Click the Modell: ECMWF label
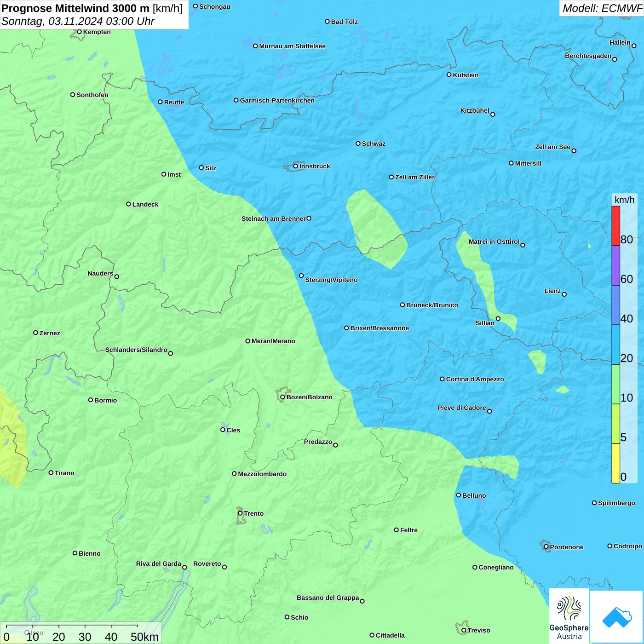 click(602, 8)
